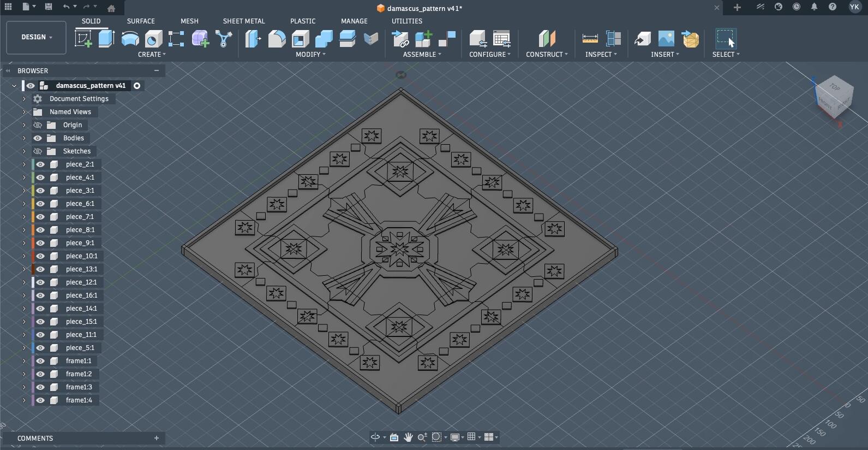Expand the Document Settings node
Screen dimensions: 868x450
coord(24,99)
